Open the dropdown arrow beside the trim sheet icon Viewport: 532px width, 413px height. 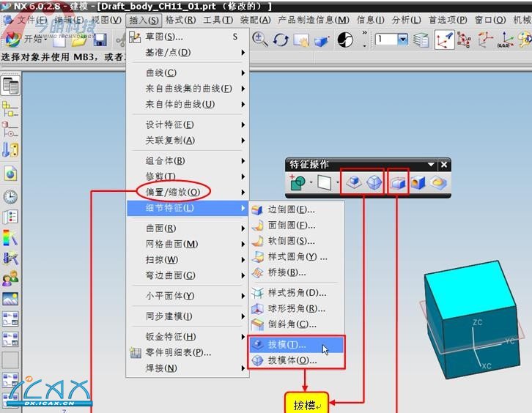(x=338, y=182)
